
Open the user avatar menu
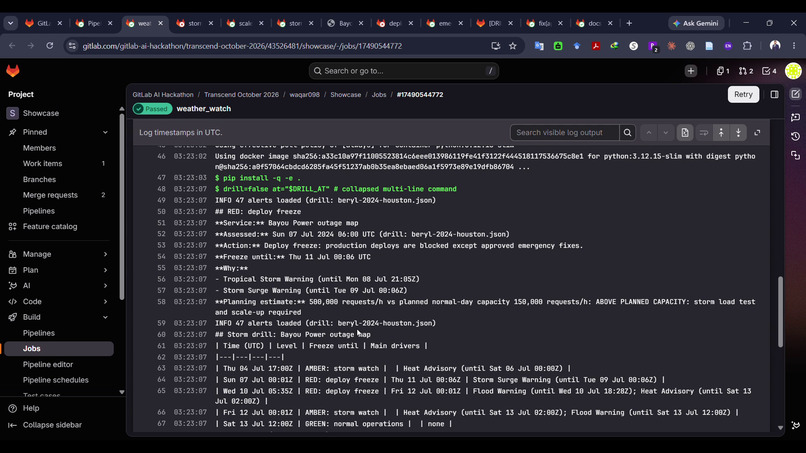[793, 71]
